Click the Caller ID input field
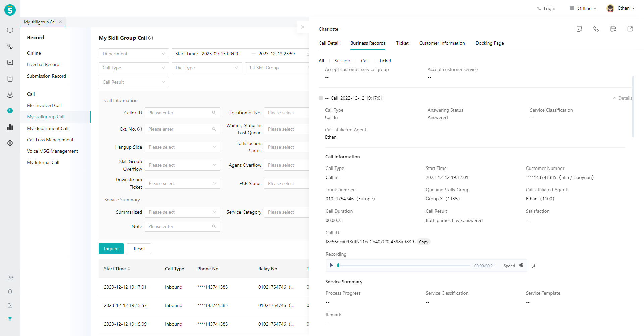 click(182, 113)
